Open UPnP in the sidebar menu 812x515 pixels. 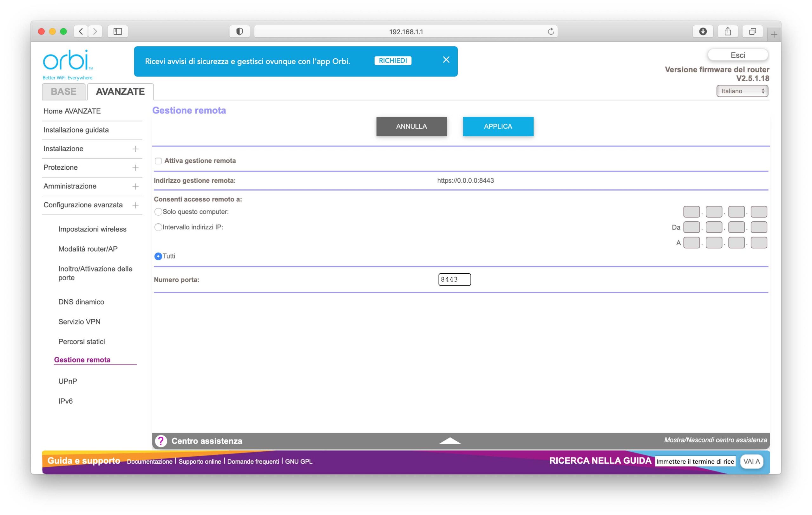[x=68, y=381]
